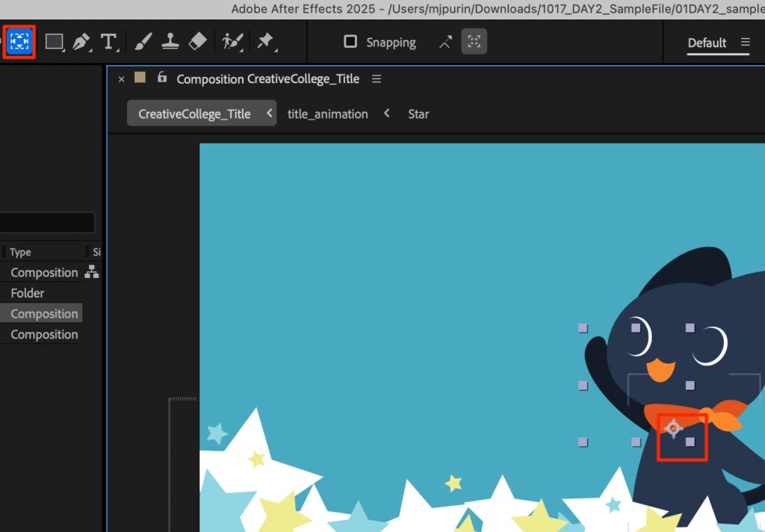This screenshot has height=532, width=765.
Task: Select the Puppet Pin tool
Action: 264,42
